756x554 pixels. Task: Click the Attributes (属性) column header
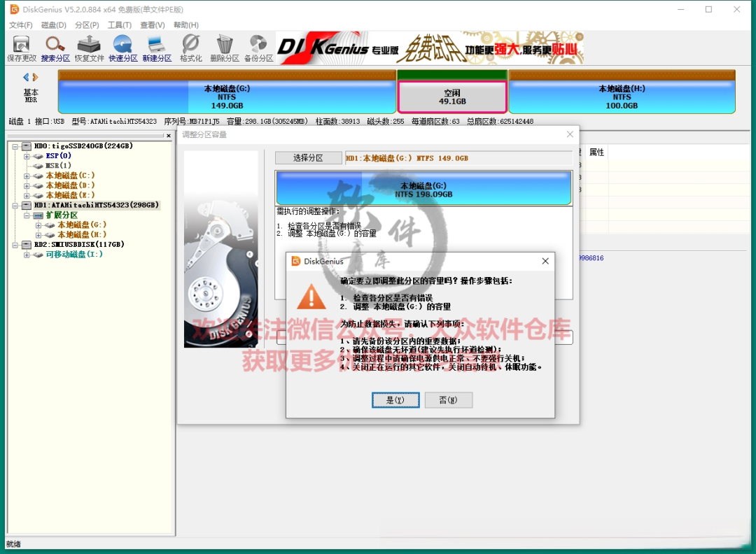coord(597,152)
